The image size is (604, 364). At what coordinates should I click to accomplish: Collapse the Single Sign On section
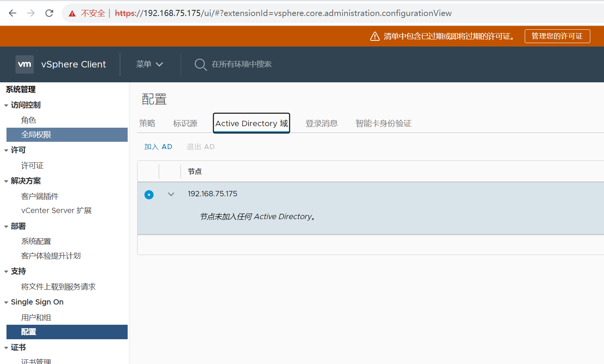tap(6, 303)
